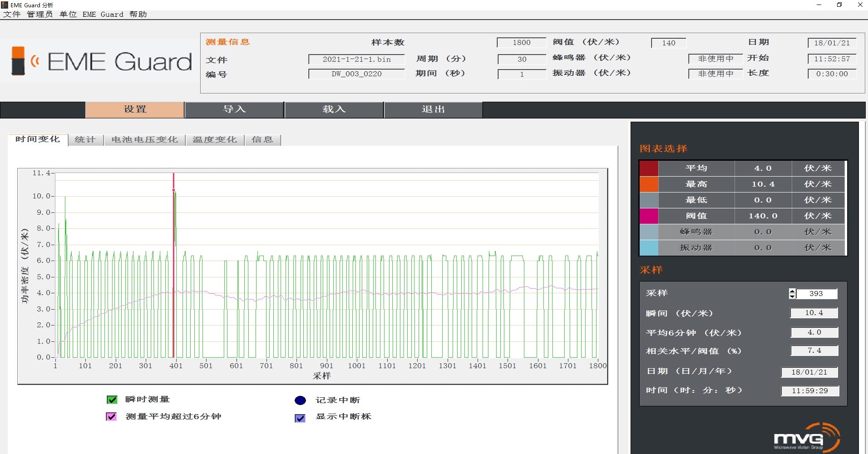Toggle the 显示中断标 checkbox

click(300, 418)
